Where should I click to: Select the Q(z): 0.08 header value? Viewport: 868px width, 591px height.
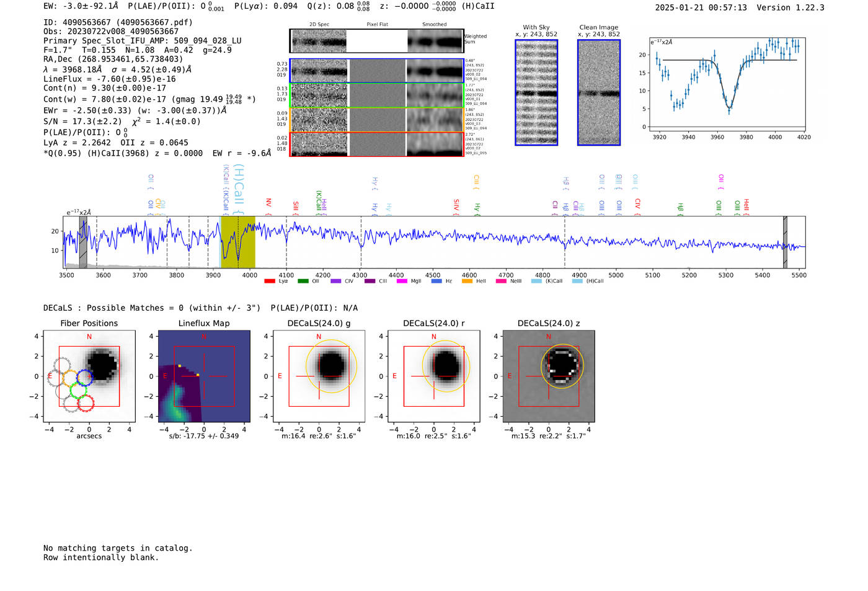pyautogui.click(x=339, y=6)
